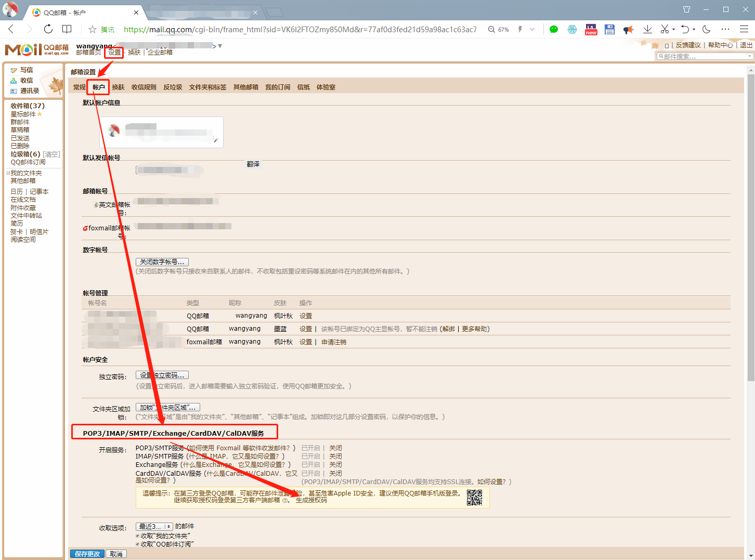Open the reading mode book icon

pyautogui.click(x=67, y=29)
